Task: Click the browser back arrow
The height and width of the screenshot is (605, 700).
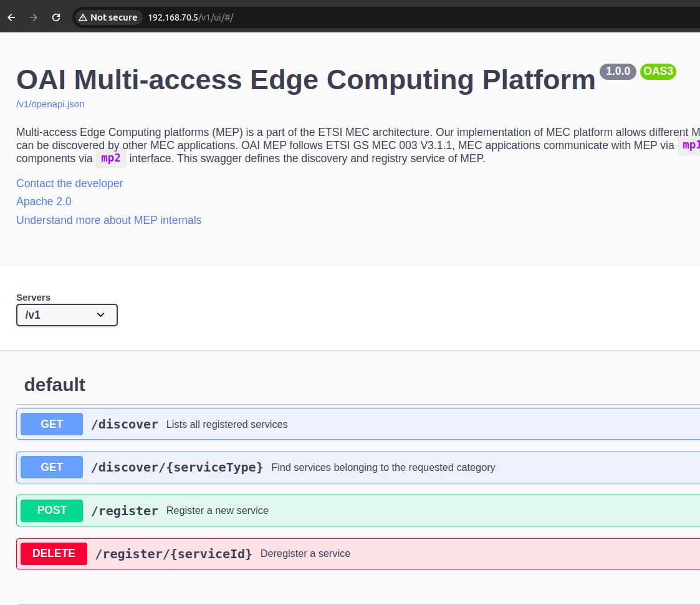Action: 11,17
